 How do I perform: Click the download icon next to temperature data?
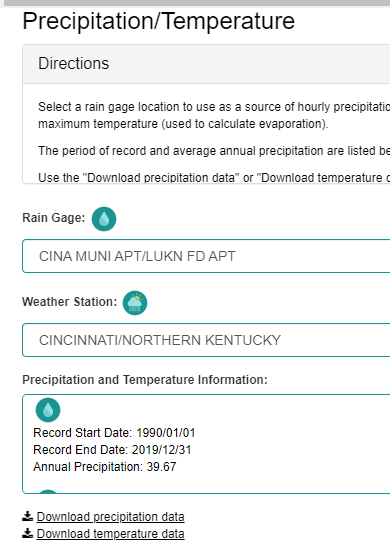coord(28,533)
